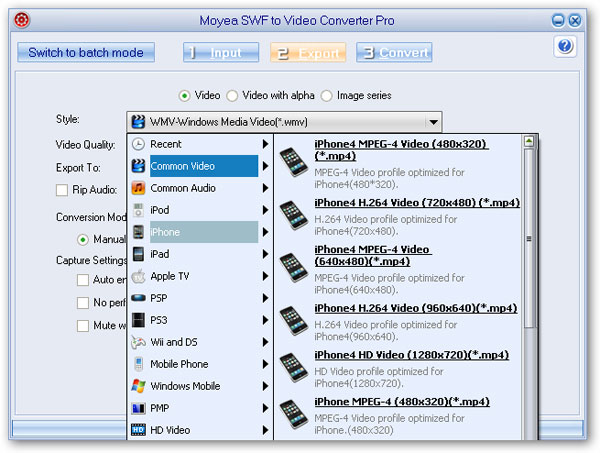Click the Windows Mobile flag icon
The width and height of the screenshot is (600, 453).
tap(138, 386)
